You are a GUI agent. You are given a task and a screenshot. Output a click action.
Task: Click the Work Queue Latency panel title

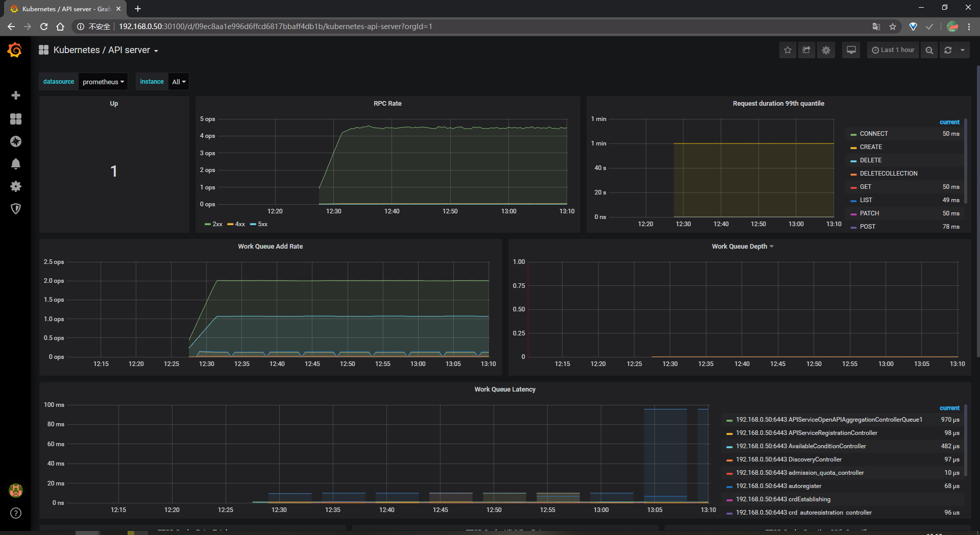(505, 390)
